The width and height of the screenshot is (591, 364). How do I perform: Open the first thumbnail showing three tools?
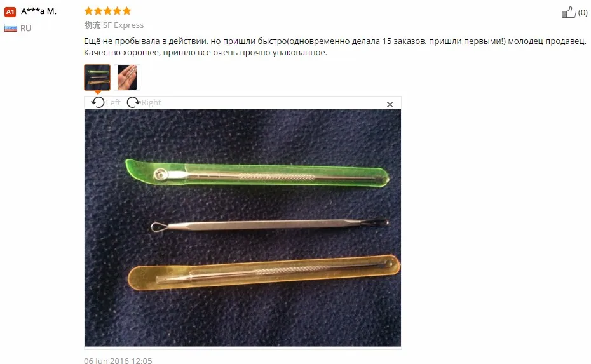pos(97,78)
